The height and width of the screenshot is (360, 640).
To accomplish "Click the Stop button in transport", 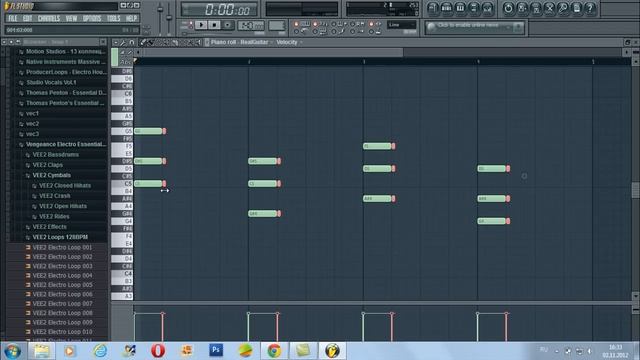I will 214,25.
